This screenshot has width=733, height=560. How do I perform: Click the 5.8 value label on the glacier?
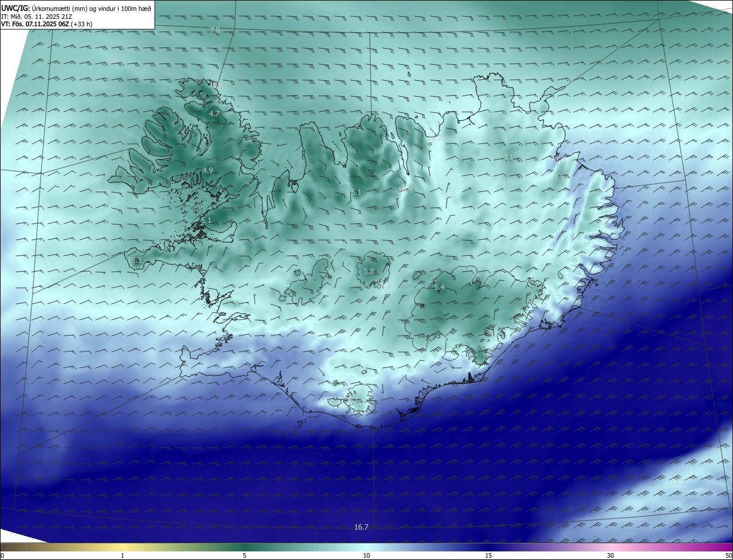point(369,271)
